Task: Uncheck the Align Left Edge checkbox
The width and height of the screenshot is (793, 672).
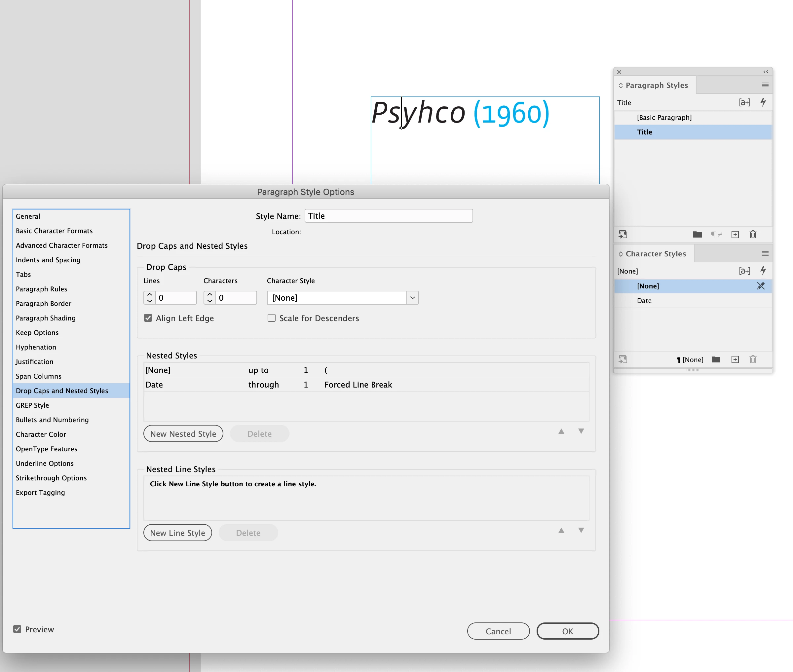Action: 148,318
